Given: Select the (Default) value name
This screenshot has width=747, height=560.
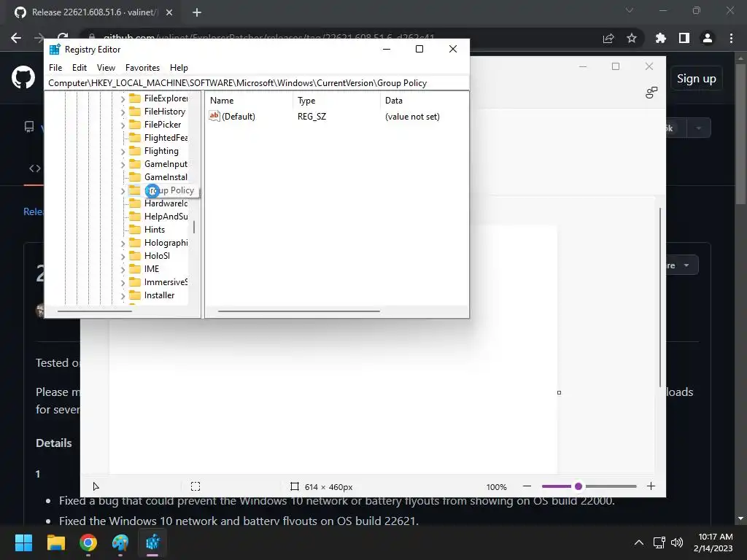Looking at the screenshot, I should point(239,117).
